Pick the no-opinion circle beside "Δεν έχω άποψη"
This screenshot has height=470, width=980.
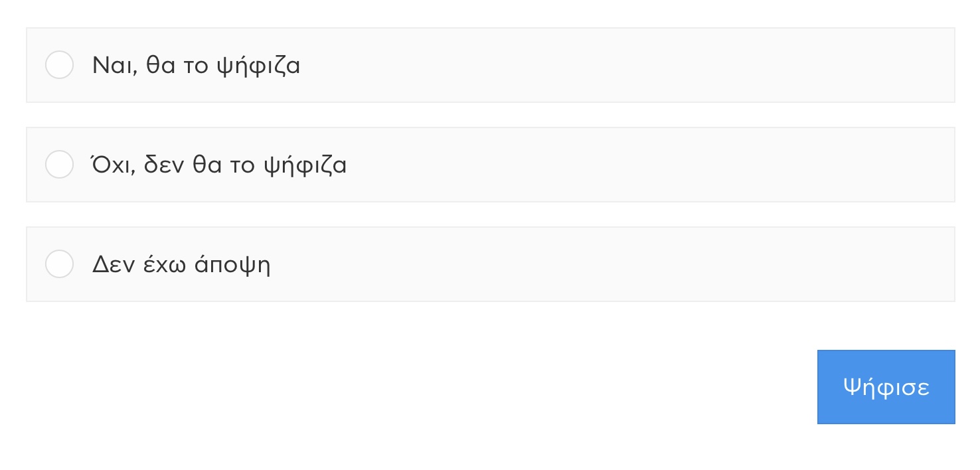click(59, 264)
